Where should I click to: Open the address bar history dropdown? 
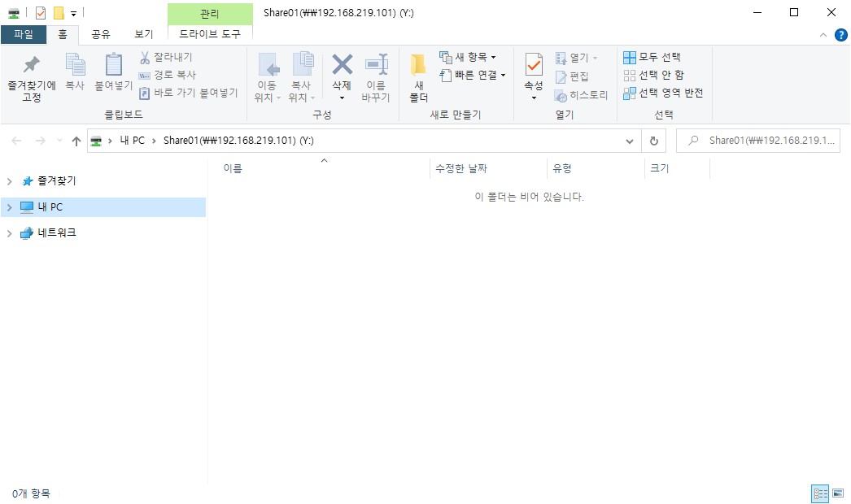(x=630, y=141)
